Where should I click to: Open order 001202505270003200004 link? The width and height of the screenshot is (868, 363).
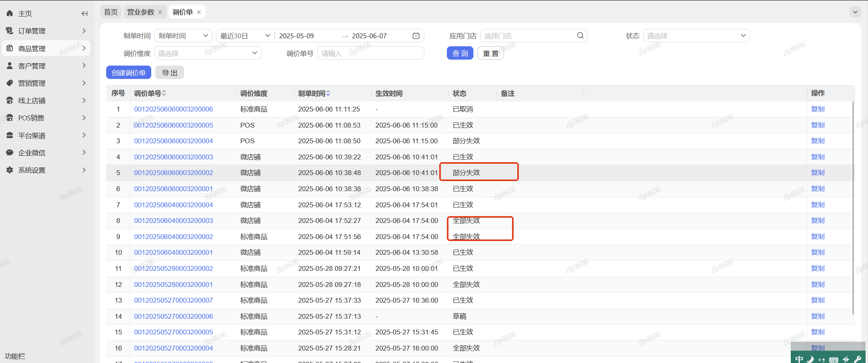coord(173,348)
